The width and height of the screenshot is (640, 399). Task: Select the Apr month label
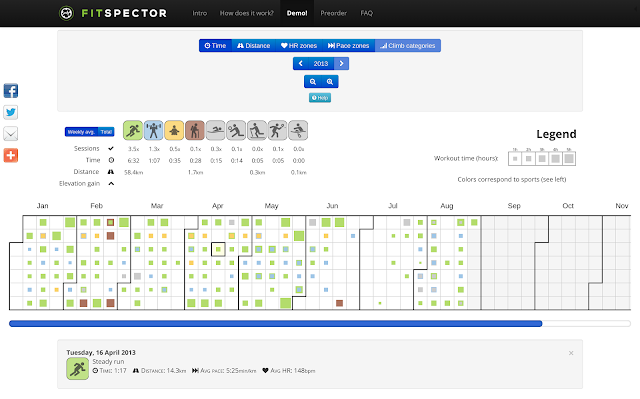[218, 206]
